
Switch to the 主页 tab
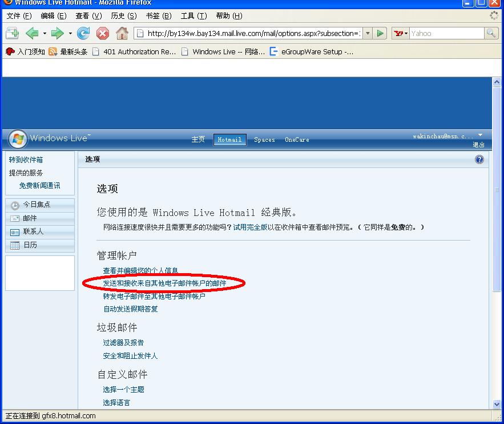(x=198, y=139)
